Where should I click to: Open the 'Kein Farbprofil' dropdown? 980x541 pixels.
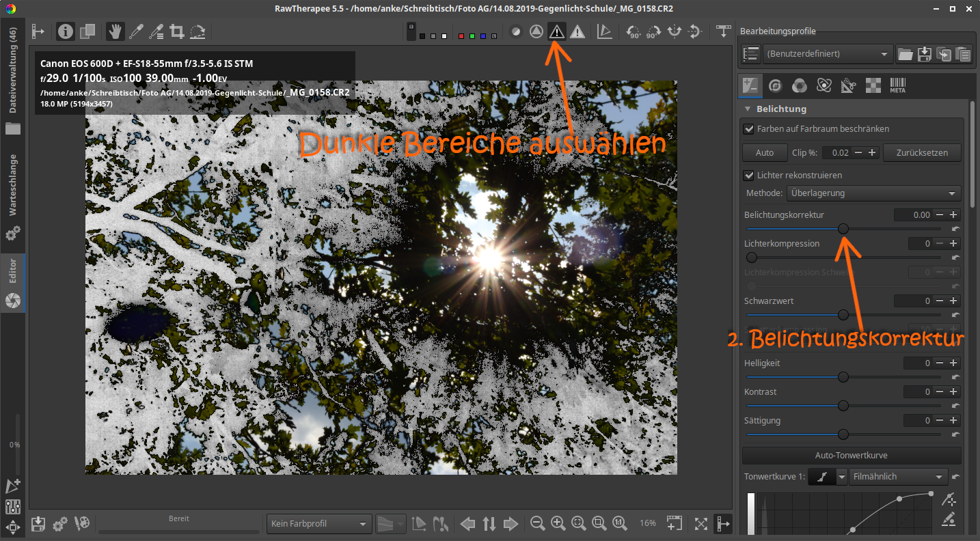click(x=319, y=524)
